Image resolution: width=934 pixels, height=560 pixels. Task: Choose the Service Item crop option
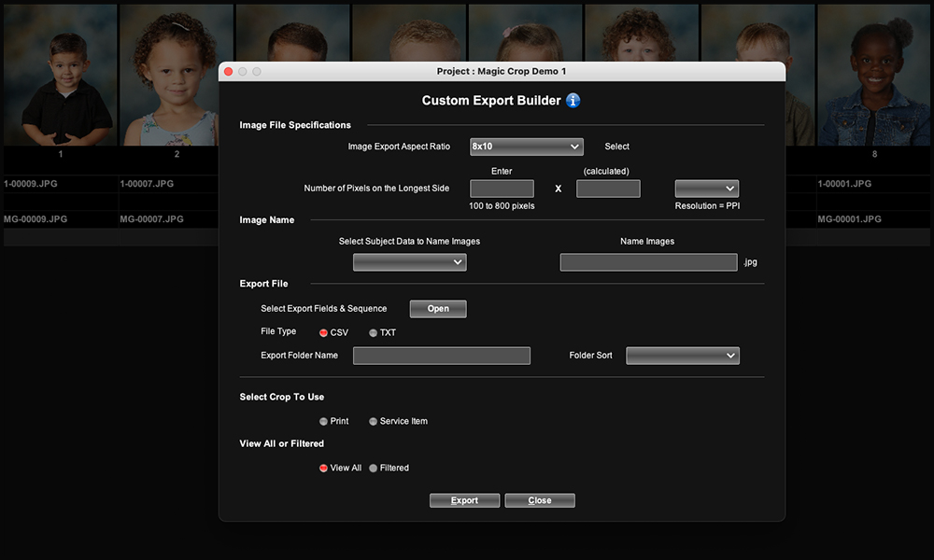point(374,421)
